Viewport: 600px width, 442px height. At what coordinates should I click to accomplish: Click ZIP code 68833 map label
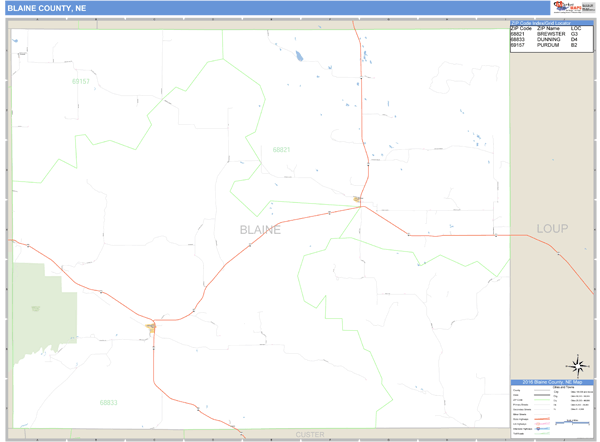click(x=108, y=402)
